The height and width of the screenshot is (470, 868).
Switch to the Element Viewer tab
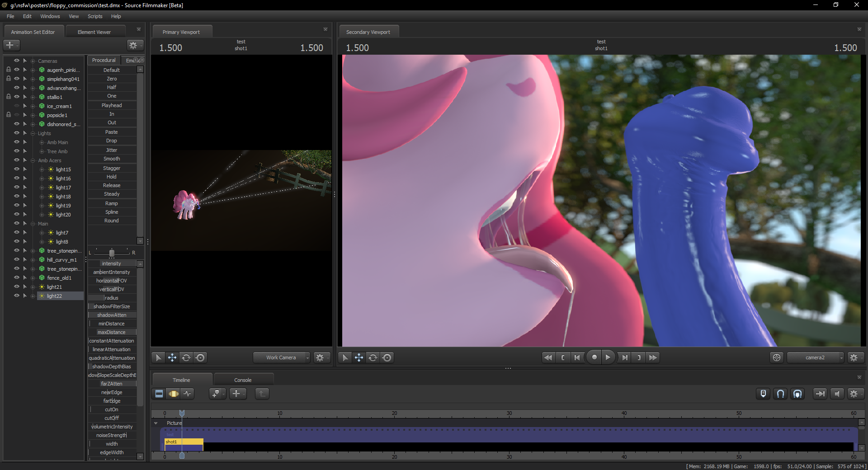tap(94, 32)
